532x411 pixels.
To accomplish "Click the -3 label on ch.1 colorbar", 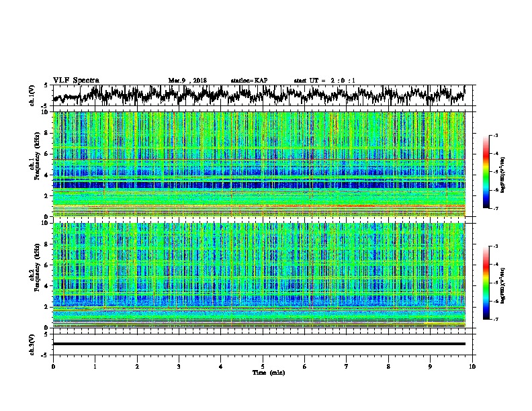I will (495, 136).
